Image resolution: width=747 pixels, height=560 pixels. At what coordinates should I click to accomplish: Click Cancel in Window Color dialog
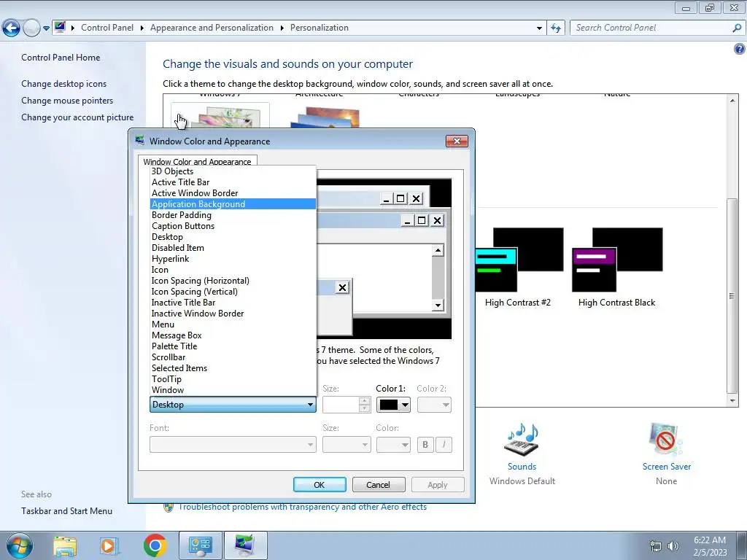click(x=379, y=485)
